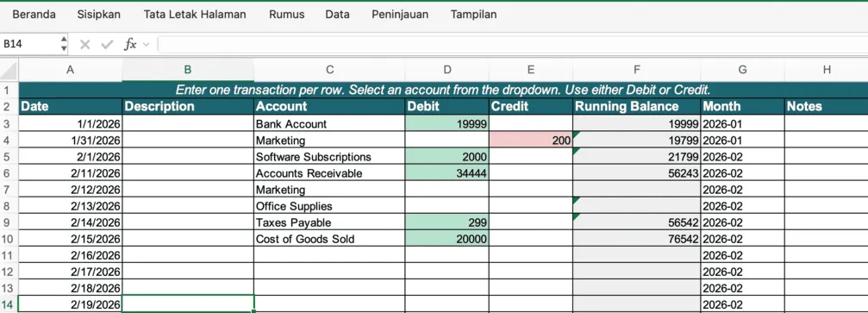Select column D header
The height and width of the screenshot is (313, 868).
(x=447, y=70)
